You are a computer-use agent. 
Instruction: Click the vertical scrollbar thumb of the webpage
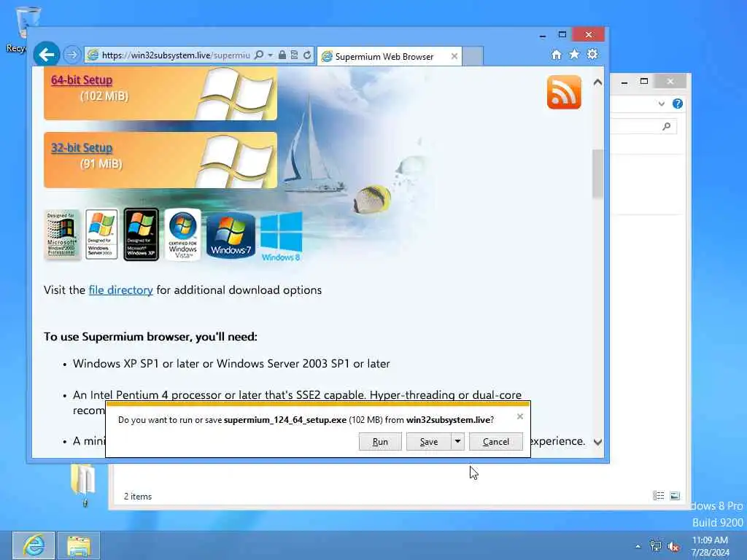(597, 174)
